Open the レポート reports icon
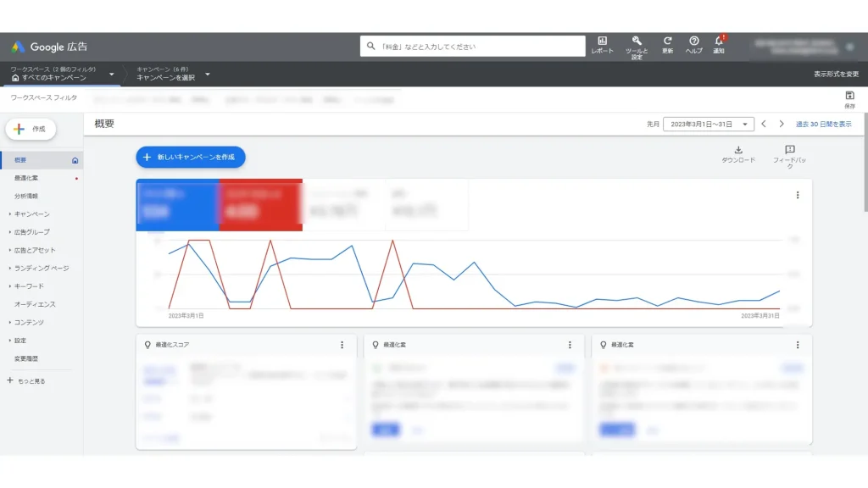The width and height of the screenshot is (868, 488). click(x=602, y=42)
